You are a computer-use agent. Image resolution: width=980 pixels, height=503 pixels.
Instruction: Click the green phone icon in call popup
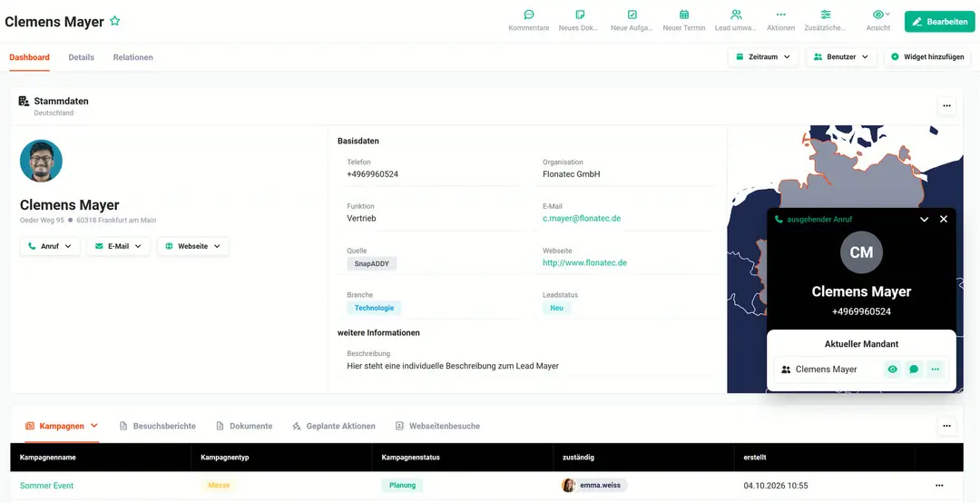(779, 219)
